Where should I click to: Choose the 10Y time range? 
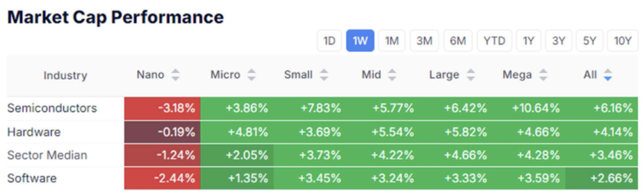pyautogui.click(x=623, y=41)
